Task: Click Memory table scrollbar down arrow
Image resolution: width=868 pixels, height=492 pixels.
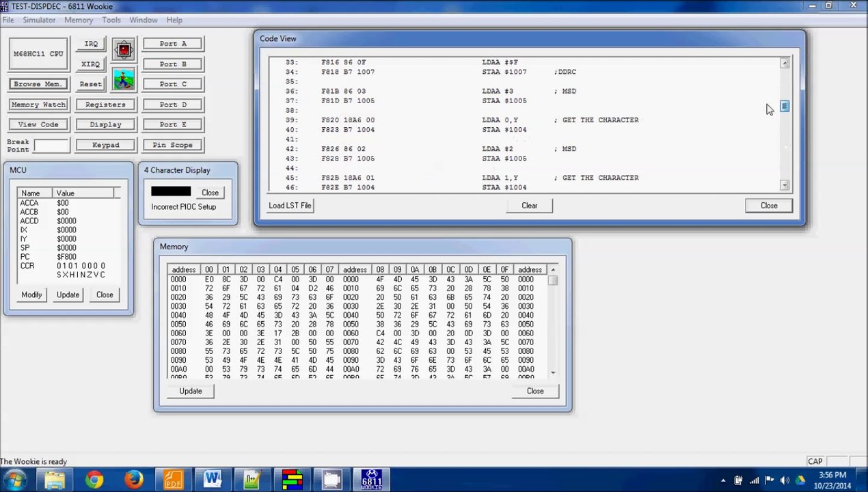Action: point(553,373)
